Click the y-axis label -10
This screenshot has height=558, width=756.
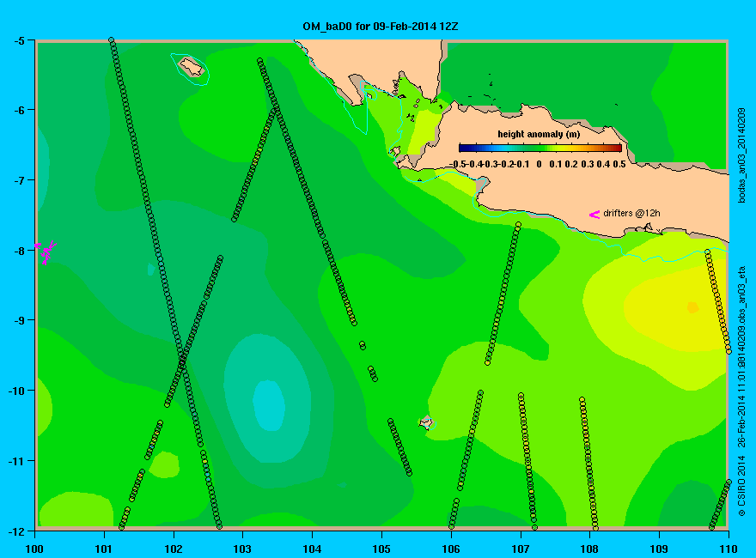click(x=16, y=391)
